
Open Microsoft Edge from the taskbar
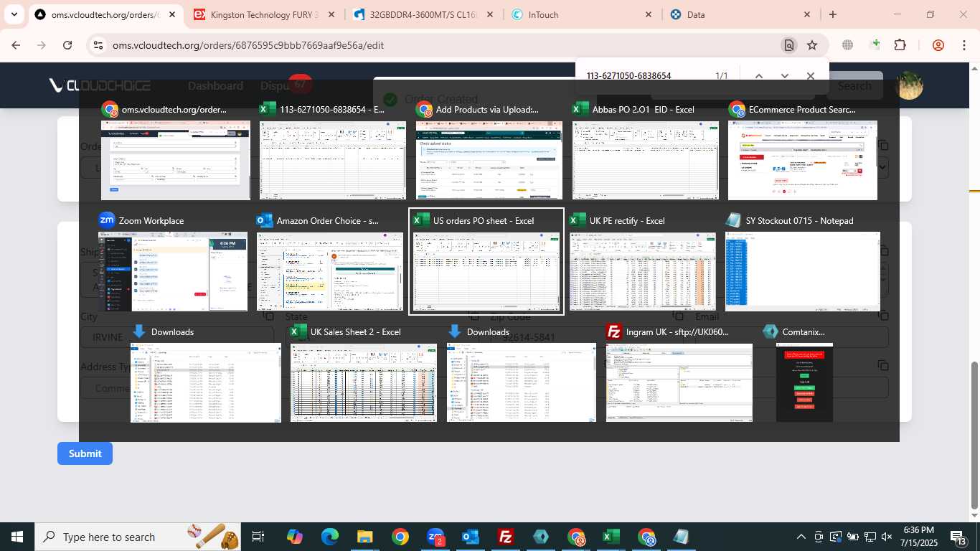pos(330,537)
